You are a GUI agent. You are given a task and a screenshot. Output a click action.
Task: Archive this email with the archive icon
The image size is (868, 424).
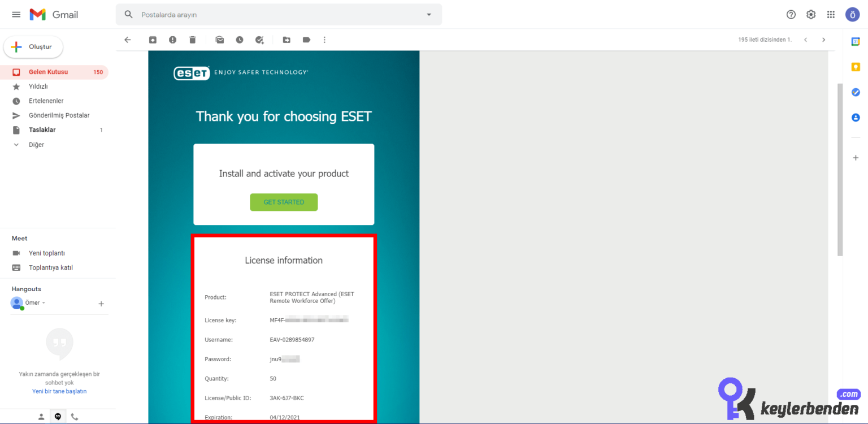pyautogui.click(x=153, y=40)
